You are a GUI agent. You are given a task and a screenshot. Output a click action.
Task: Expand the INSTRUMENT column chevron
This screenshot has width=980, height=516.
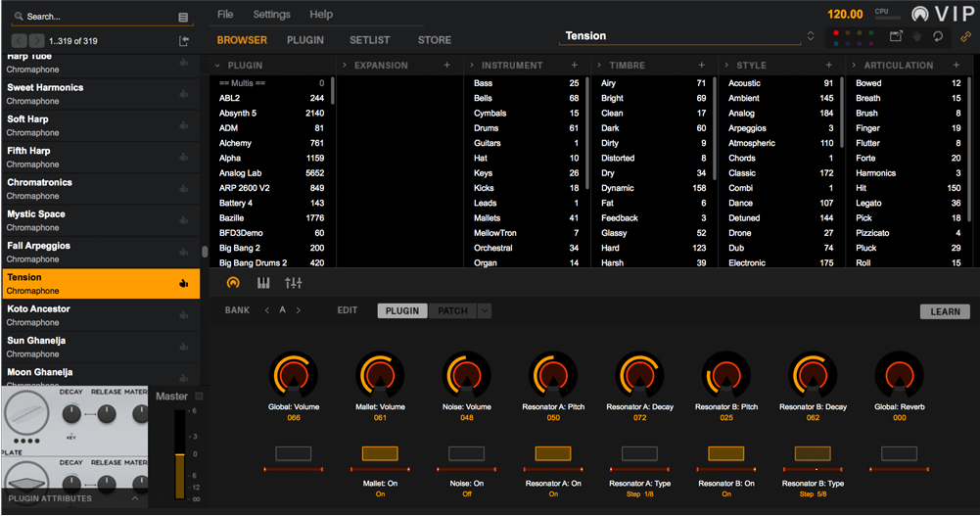[472, 65]
